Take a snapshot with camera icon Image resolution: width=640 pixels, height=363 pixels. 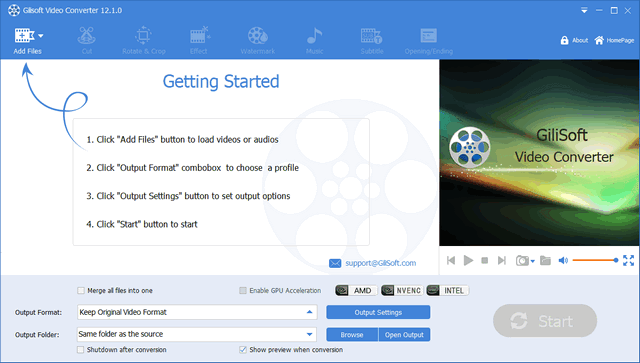pos(522,261)
